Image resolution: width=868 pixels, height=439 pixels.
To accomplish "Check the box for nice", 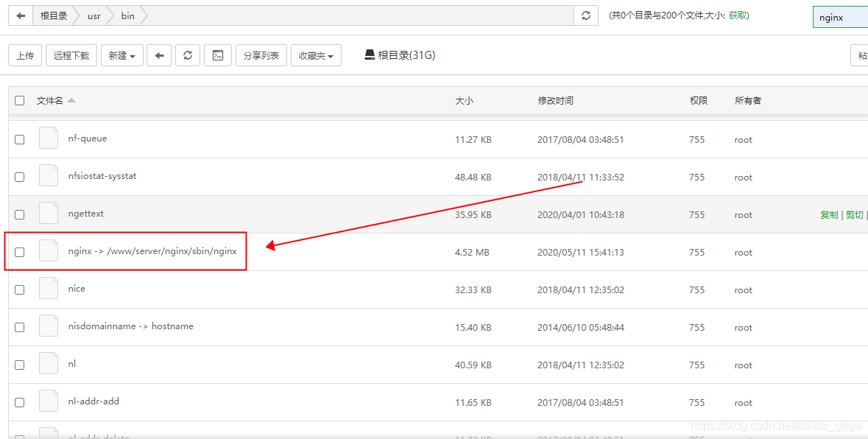I will (x=19, y=289).
